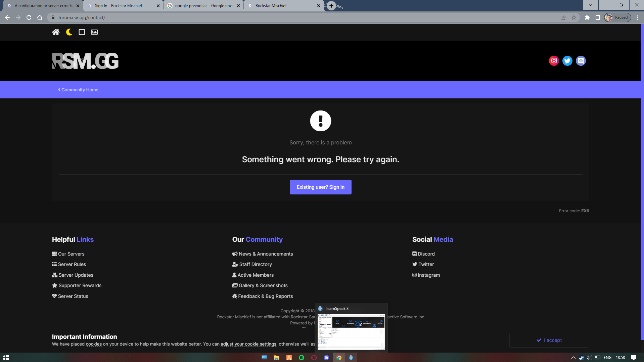Image resolution: width=644 pixels, height=362 pixels.
Task: Toggle dark mode with the moon icon
Action: (69, 32)
